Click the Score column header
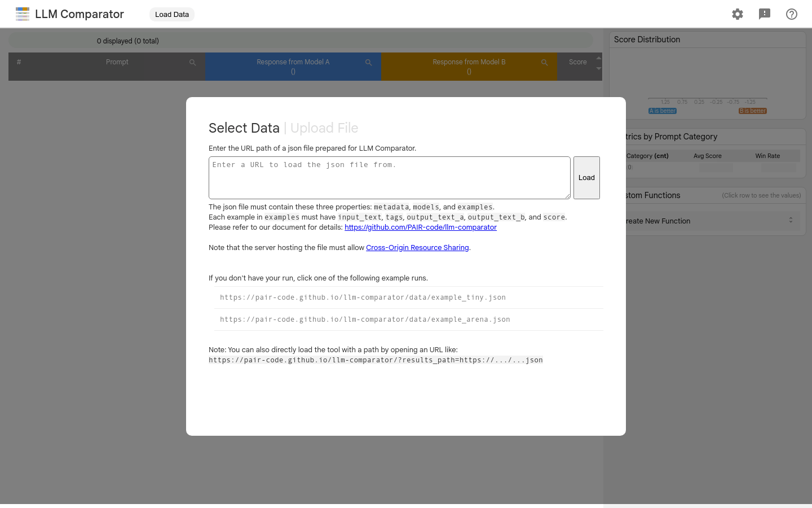Screen dimensions: 812x508 tap(577, 62)
